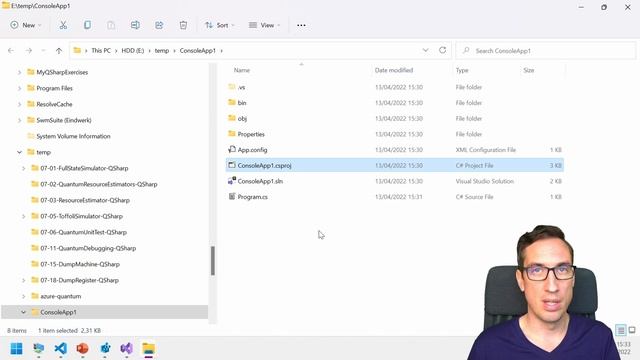Click the 'Visual Studio Solution' type cell
Image resolution: width=640 pixels, height=360 pixels.
pyautogui.click(x=484, y=181)
